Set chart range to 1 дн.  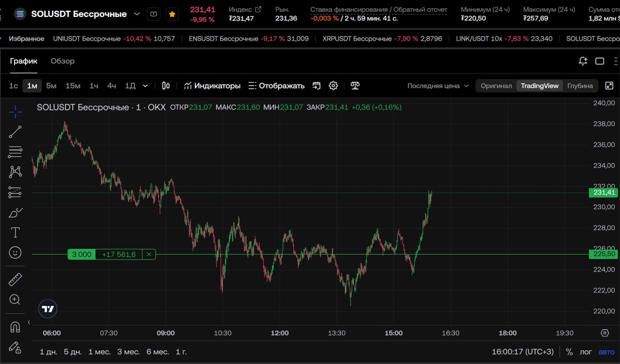[x=48, y=352]
